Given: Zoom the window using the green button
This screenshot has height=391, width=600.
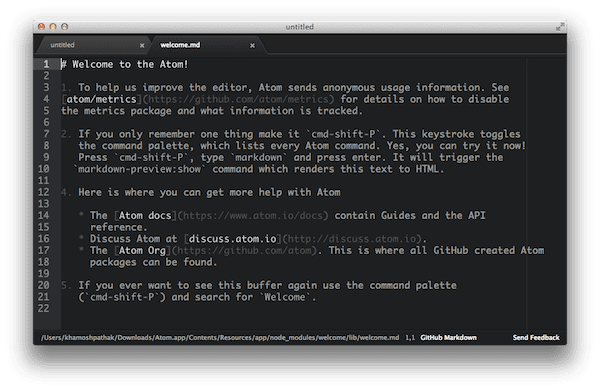Looking at the screenshot, I should pos(65,26).
